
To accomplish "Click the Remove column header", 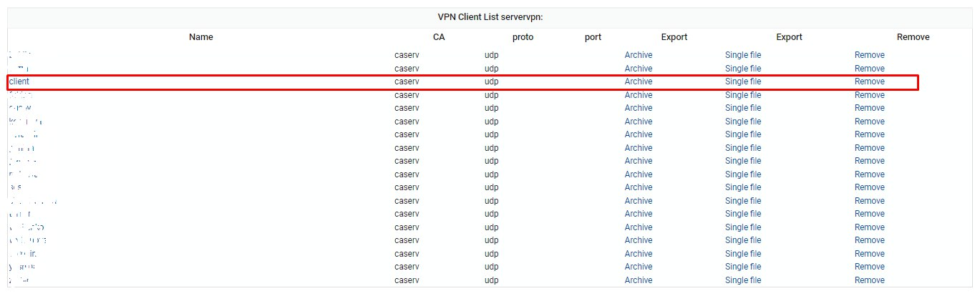I will click(x=913, y=37).
